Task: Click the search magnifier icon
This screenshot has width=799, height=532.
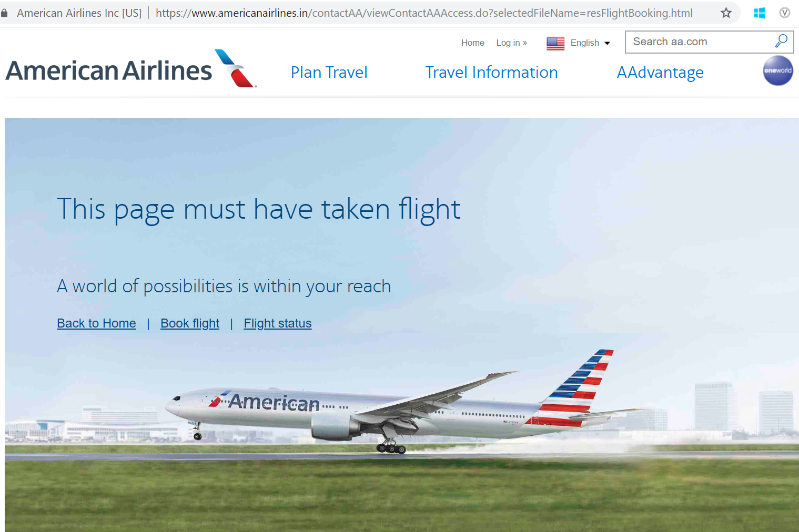Action: [781, 41]
